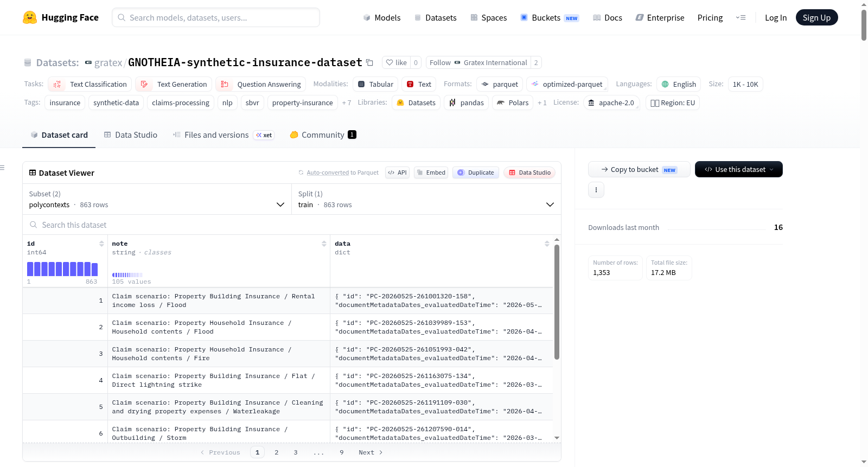This screenshot has height=467, width=868.
Task: Go to page 2 of the dataset
Action: 277,452
